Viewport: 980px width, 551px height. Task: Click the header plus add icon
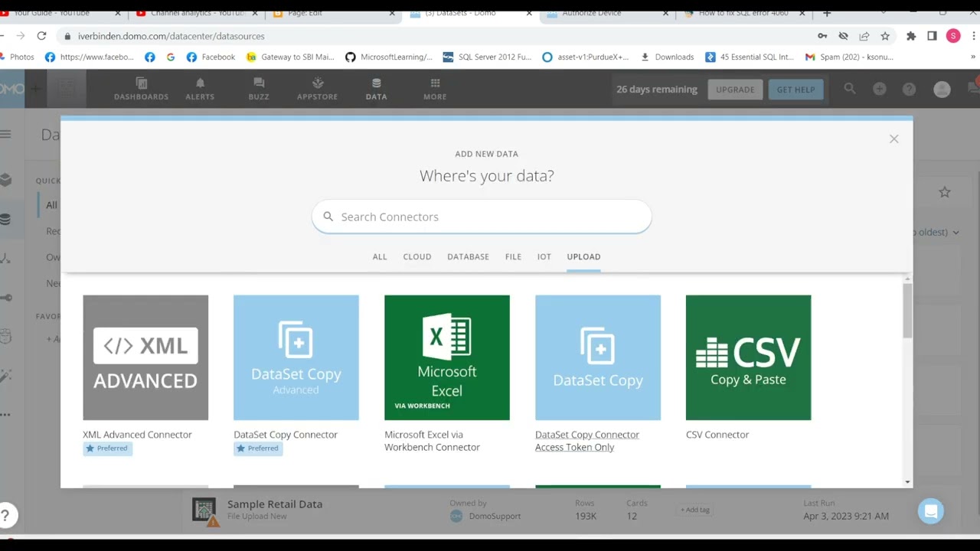pyautogui.click(x=879, y=90)
